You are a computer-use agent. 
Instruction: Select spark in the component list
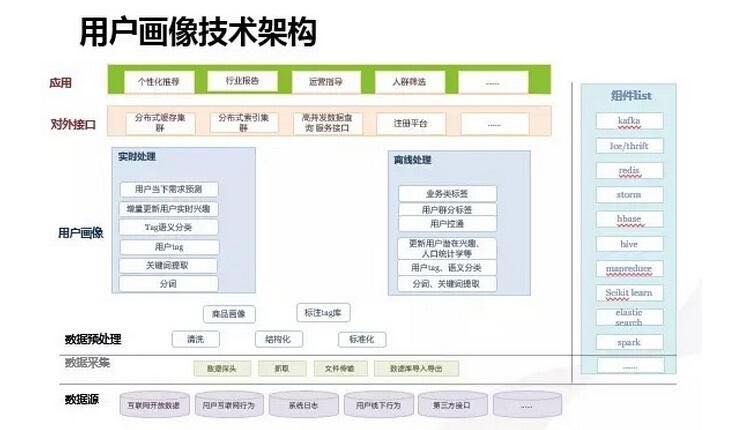coord(629,342)
